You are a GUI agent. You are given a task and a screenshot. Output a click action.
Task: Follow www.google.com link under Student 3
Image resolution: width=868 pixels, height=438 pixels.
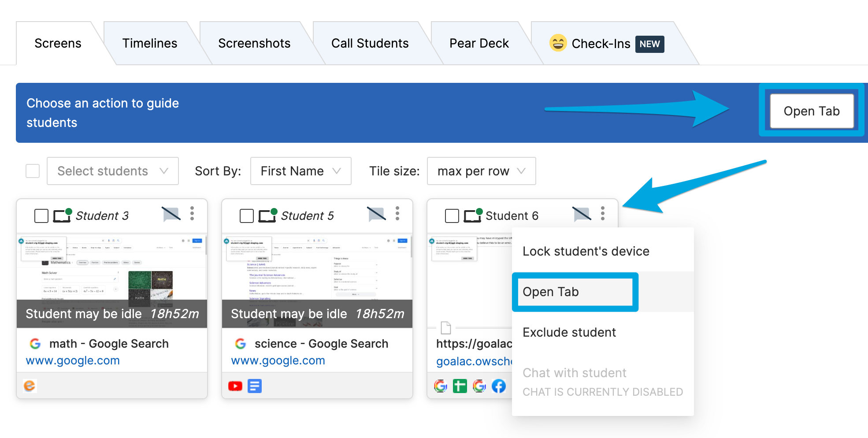73,360
